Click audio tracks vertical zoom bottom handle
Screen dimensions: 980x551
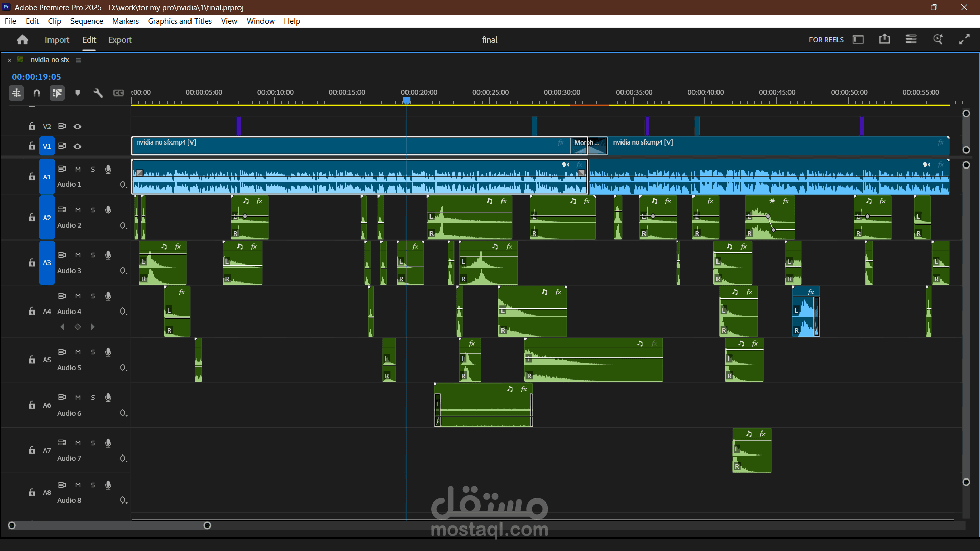pos(966,482)
